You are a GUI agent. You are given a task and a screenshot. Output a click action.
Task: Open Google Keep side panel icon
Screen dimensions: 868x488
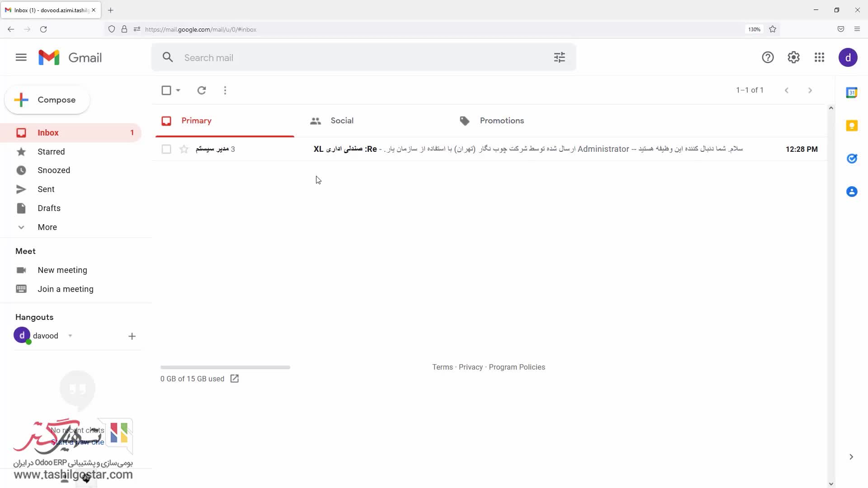point(852,126)
